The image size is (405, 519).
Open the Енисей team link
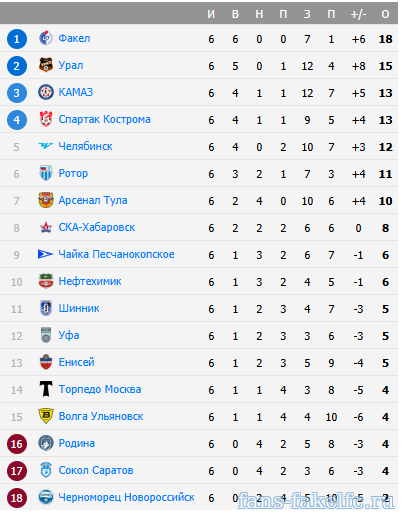[77, 362]
